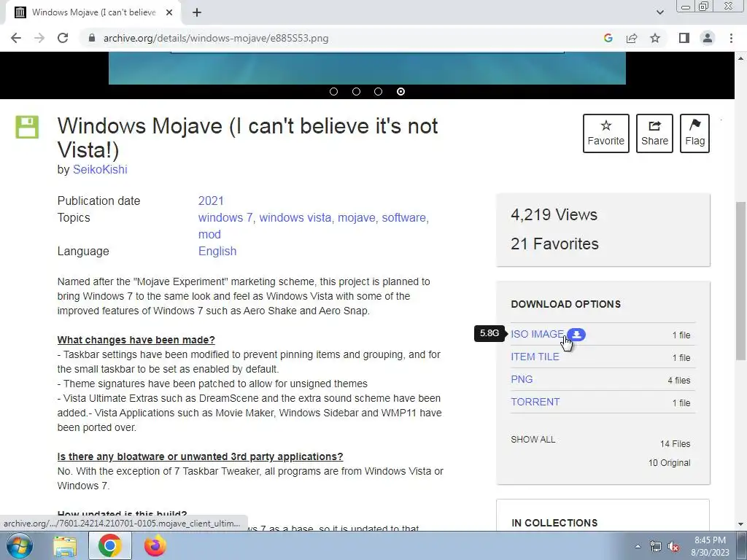Launch Firefox from the taskbar

coord(155,546)
